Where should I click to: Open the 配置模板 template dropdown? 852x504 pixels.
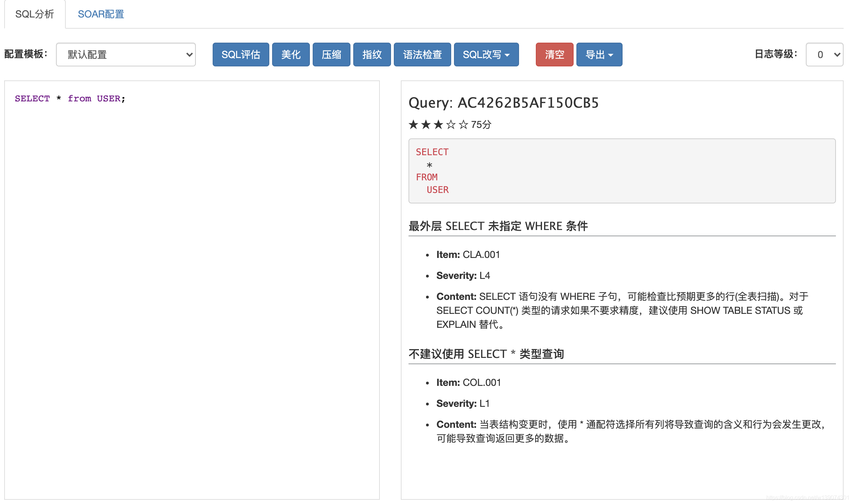point(126,55)
